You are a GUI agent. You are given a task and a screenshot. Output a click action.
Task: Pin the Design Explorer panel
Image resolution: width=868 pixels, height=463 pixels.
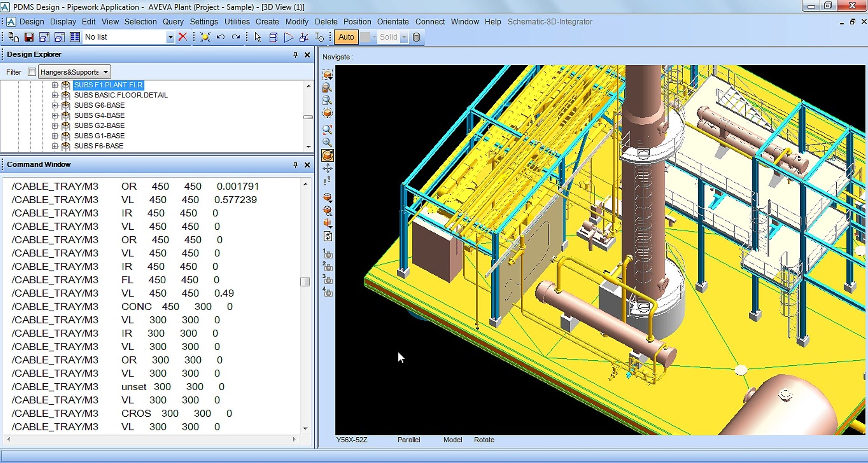[295, 55]
